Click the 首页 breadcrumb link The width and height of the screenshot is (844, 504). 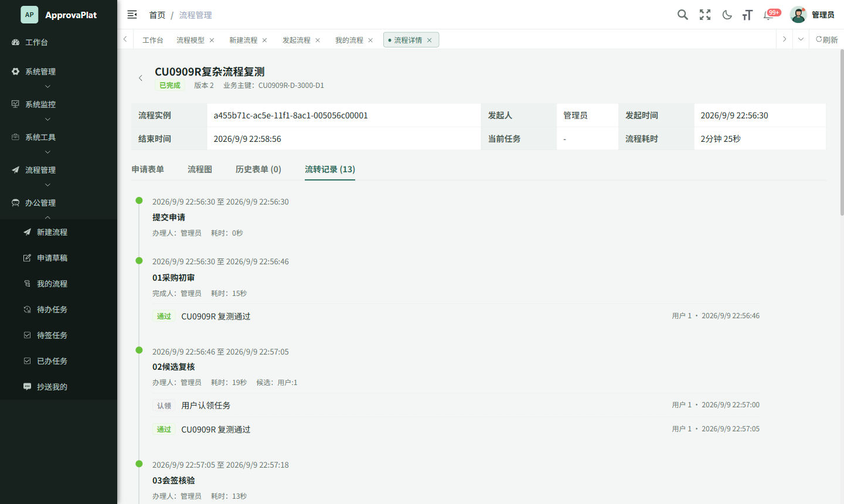pos(157,15)
